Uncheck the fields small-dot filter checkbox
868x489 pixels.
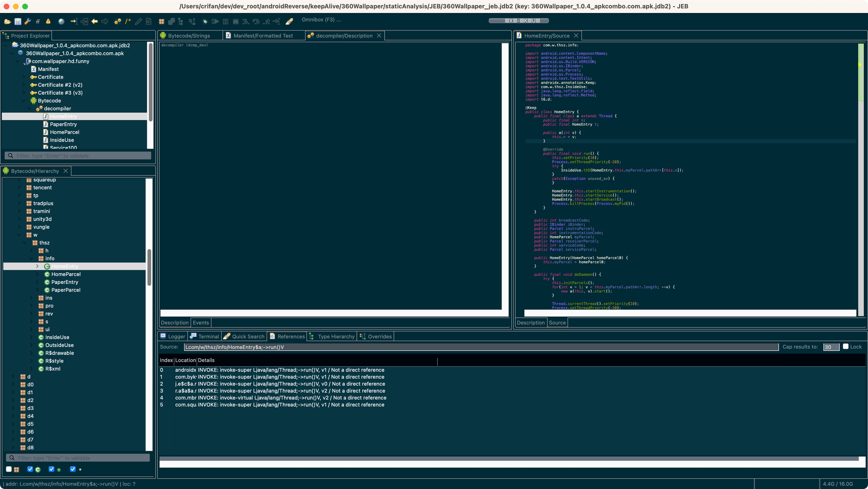coord(72,469)
